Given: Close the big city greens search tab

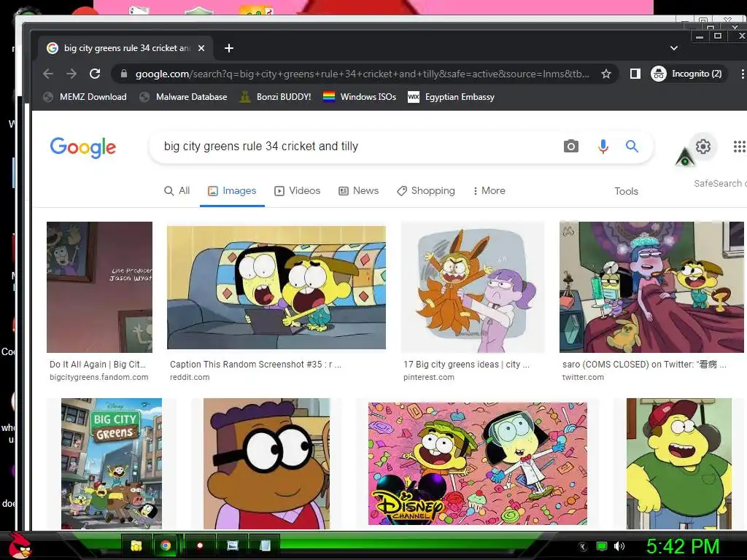Looking at the screenshot, I should tap(201, 48).
